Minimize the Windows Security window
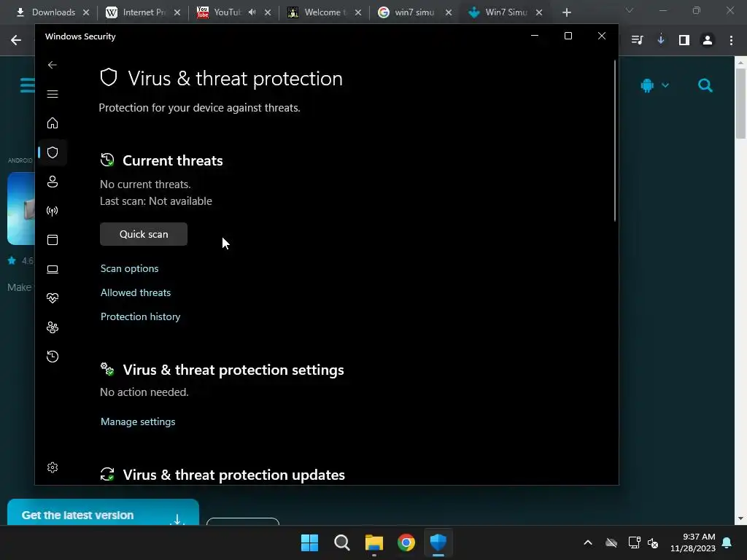Viewport: 747px width, 560px height. coord(535,36)
